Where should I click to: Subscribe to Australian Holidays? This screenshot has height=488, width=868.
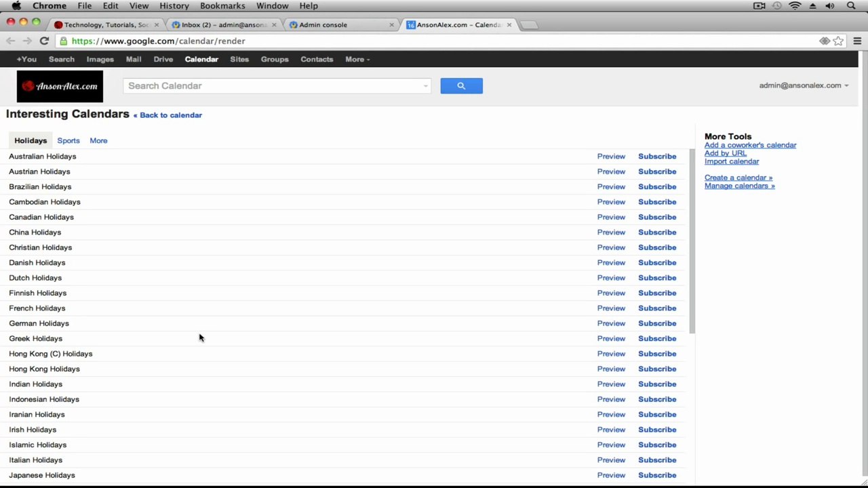pos(657,156)
